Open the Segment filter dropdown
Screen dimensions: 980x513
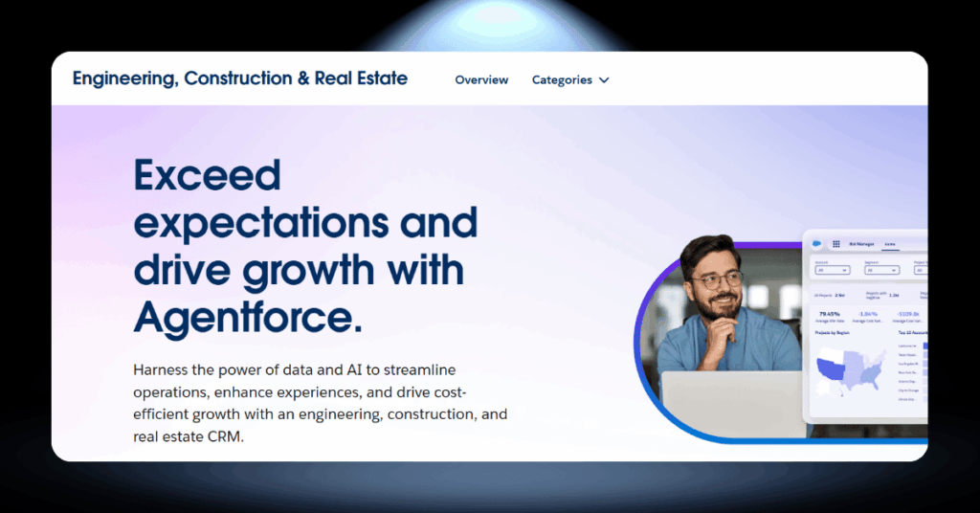pyautogui.click(x=881, y=270)
